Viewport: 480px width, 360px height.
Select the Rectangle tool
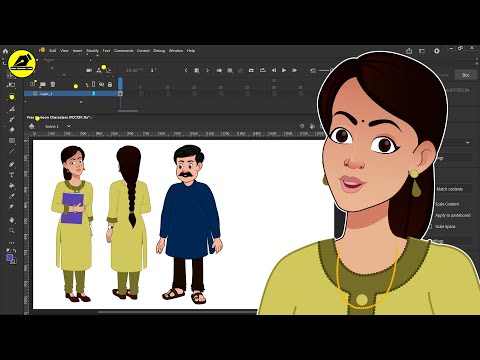click(12, 140)
